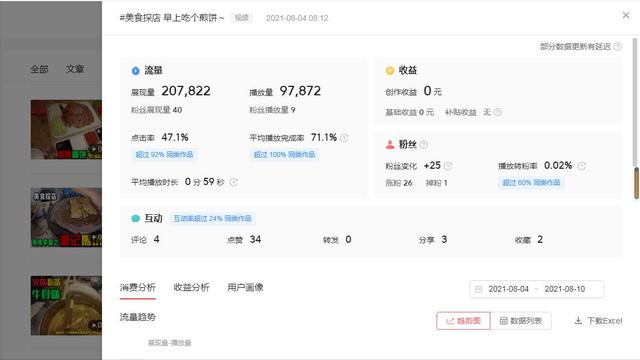Click the 涨粉 26 figure

click(399, 183)
